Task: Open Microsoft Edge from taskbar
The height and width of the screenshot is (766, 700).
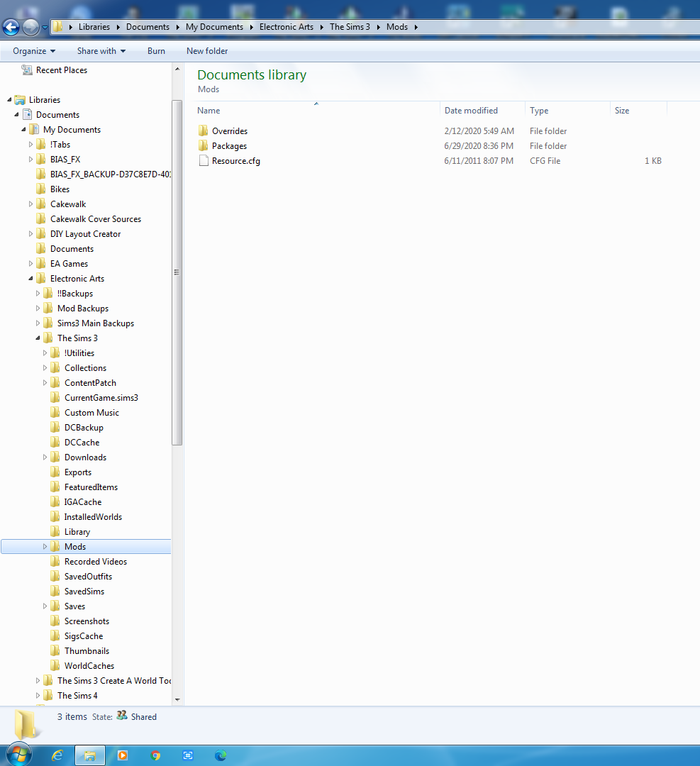Action: (221, 756)
